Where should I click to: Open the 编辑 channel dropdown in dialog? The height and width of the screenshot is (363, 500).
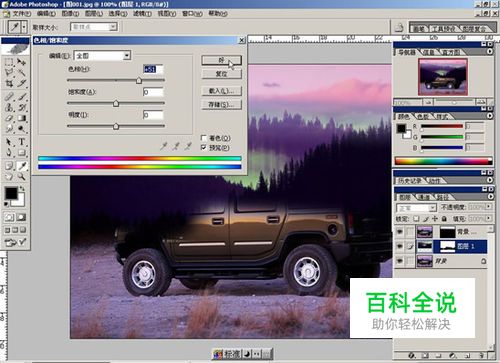click(x=103, y=56)
